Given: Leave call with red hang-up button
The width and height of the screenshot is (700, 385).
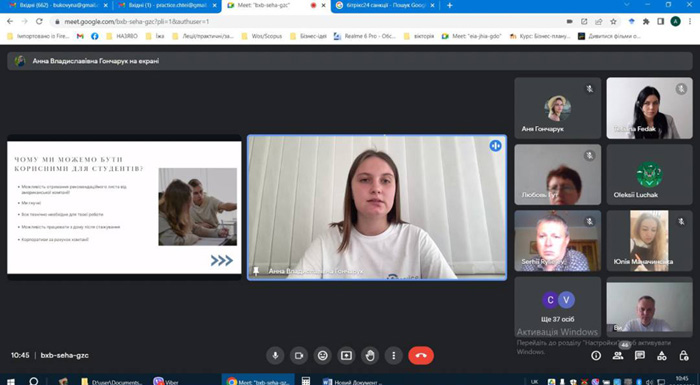Looking at the screenshot, I should point(421,356).
